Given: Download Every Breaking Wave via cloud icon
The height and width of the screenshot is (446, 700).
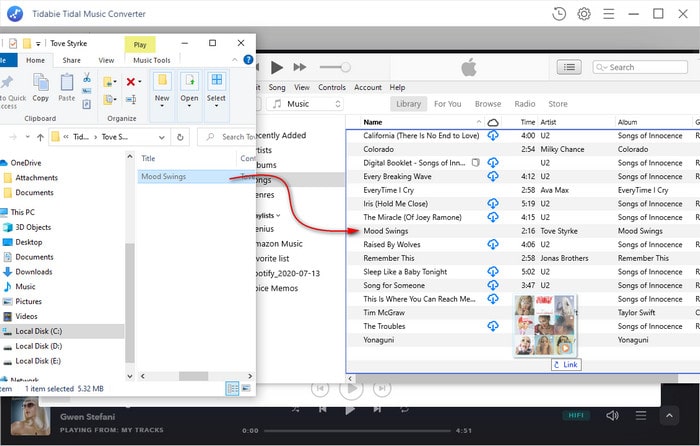Looking at the screenshot, I should pos(493,176).
